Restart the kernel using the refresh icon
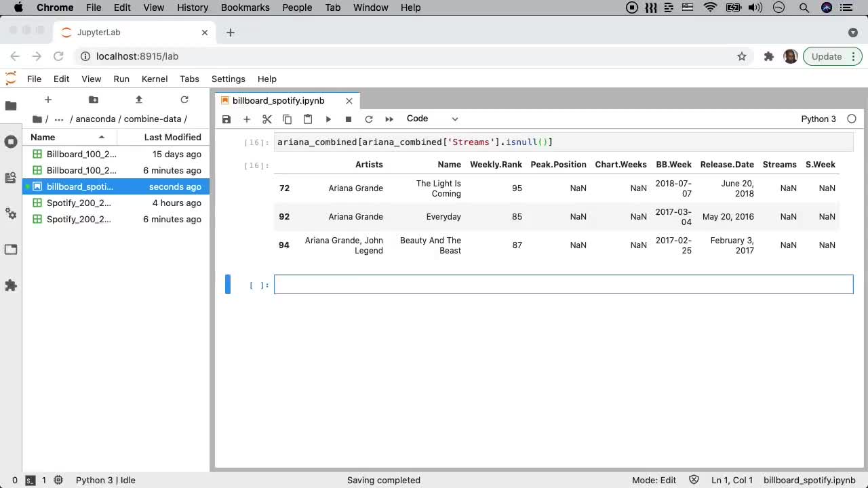This screenshot has width=868, height=488. (x=369, y=119)
